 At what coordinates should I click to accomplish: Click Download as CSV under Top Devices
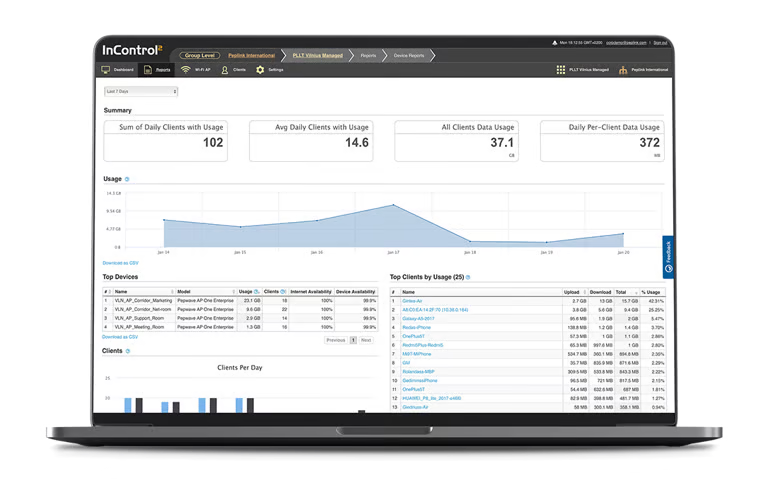point(120,337)
